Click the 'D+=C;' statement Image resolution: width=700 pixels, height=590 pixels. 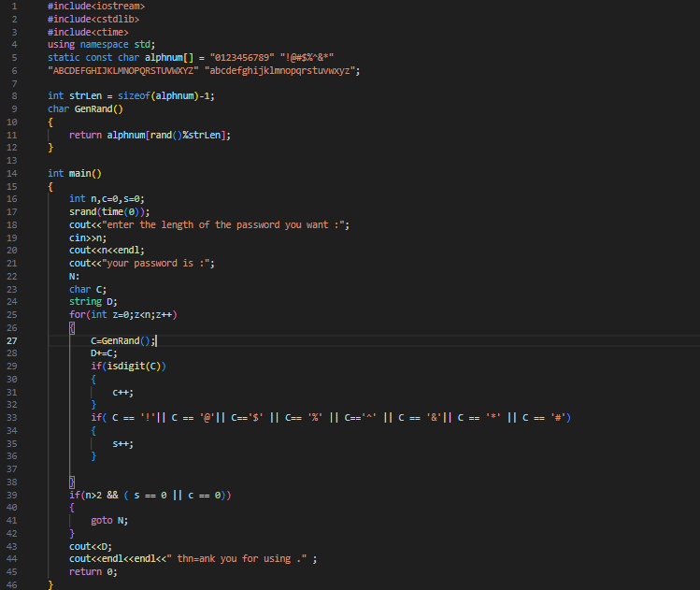(104, 353)
